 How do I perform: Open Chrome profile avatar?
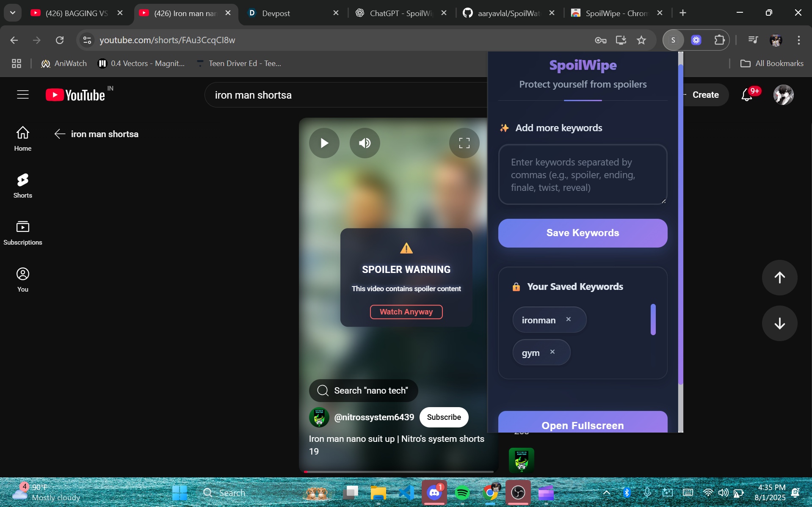coord(776,40)
